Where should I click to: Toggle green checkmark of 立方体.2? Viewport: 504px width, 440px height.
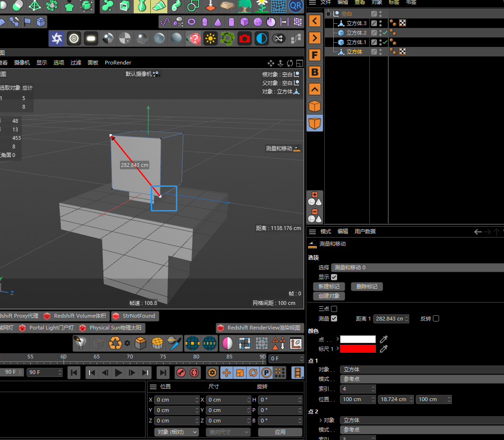point(385,33)
